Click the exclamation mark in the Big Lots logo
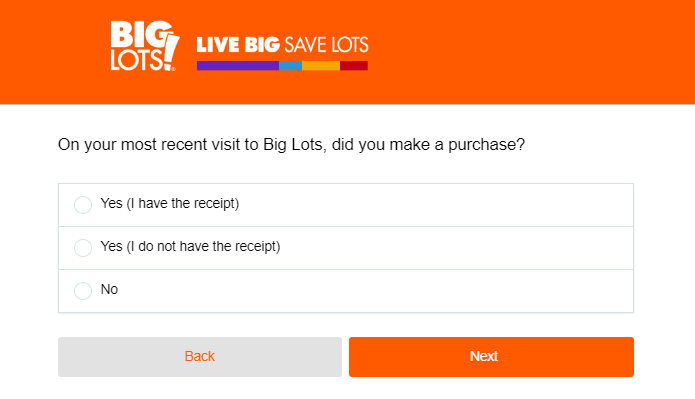The width and height of the screenshot is (695, 399). point(171,51)
